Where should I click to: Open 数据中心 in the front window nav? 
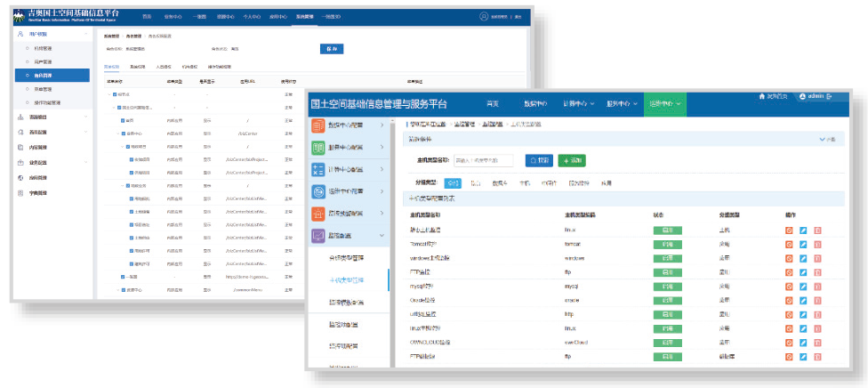pos(535,103)
